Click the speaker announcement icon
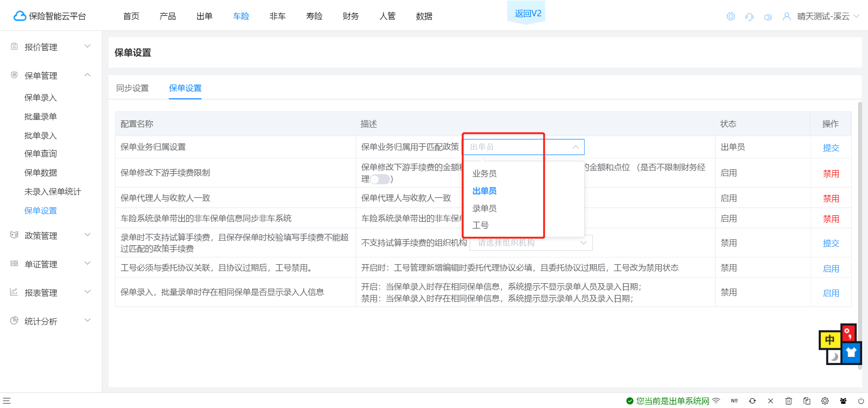868x408 pixels. coord(768,17)
